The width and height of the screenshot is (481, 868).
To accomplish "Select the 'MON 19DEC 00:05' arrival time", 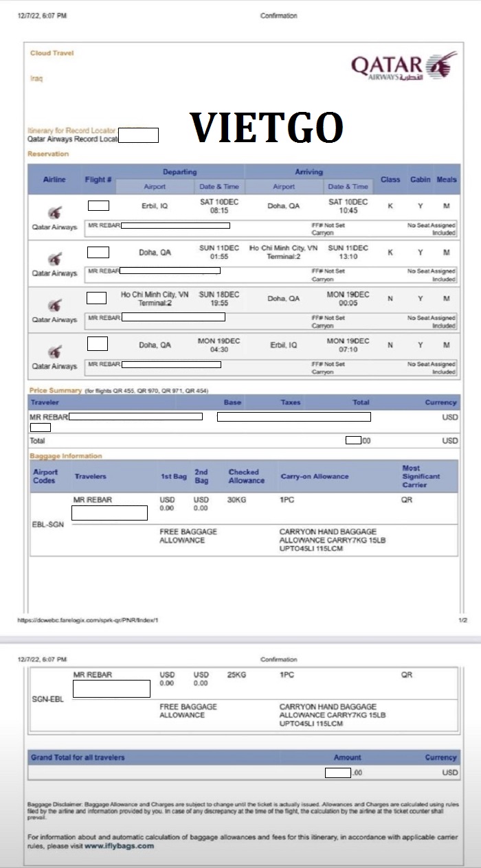I will 348,299.
